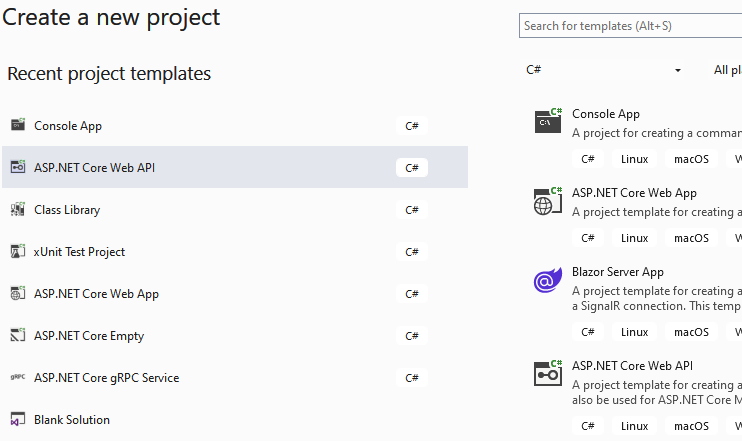
Task: Click the ASP.NET Core Web App globe icon in results
Action: click(548, 201)
